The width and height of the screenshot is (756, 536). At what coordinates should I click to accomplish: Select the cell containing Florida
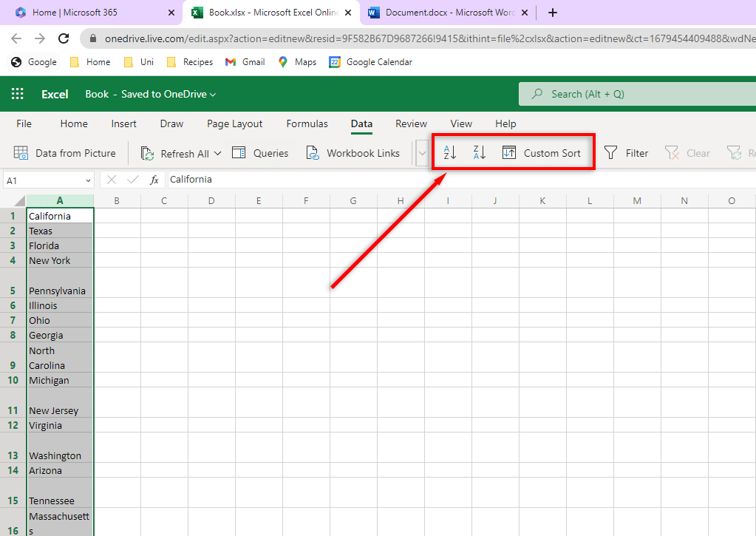click(x=60, y=245)
